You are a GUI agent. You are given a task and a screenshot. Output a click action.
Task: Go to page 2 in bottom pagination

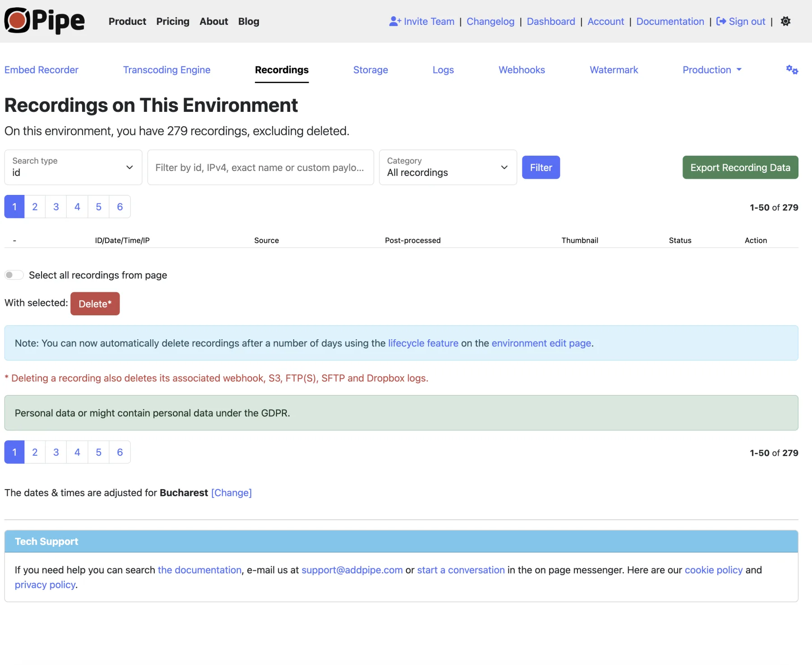(x=35, y=452)
